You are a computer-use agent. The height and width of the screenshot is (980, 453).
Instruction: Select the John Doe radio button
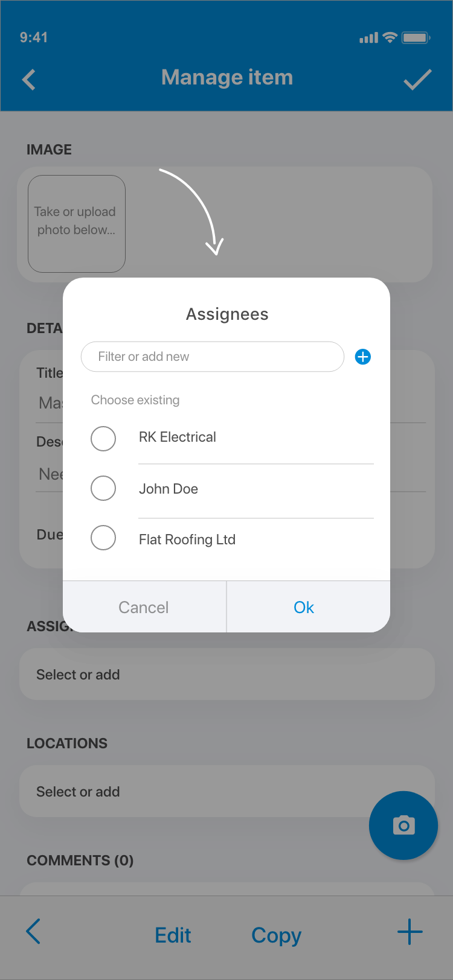click(103, 488)
